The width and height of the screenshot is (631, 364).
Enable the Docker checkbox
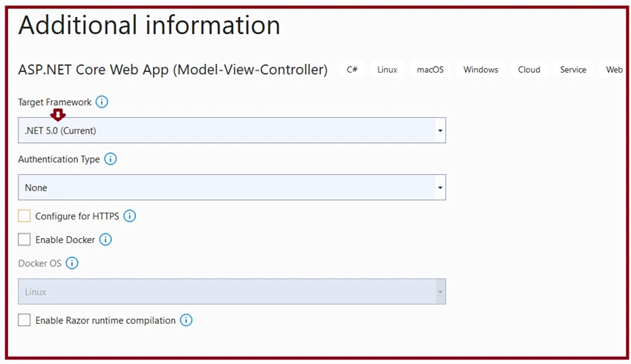[x=24, y=240]
